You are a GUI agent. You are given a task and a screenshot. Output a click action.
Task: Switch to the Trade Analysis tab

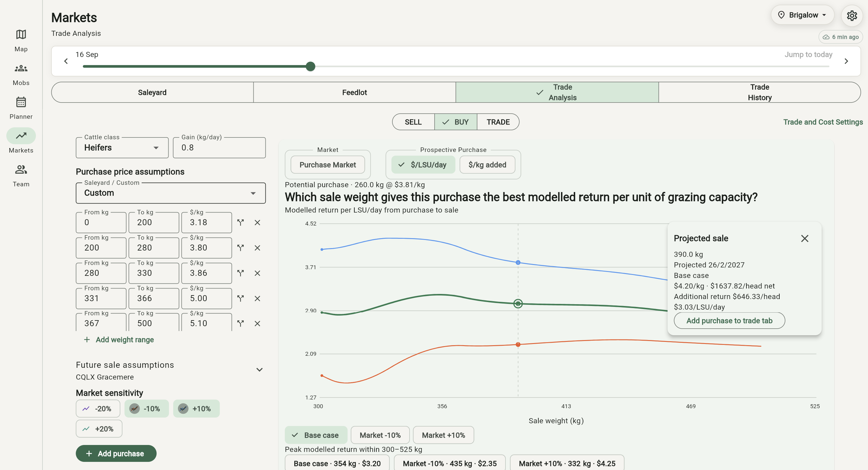pos(557,92)
